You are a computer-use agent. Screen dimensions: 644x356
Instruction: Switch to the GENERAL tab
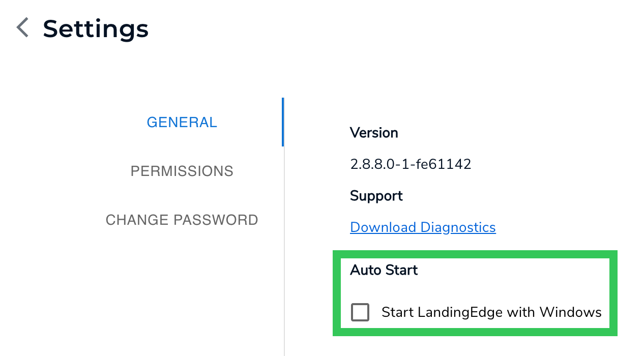tap(182, 122)
